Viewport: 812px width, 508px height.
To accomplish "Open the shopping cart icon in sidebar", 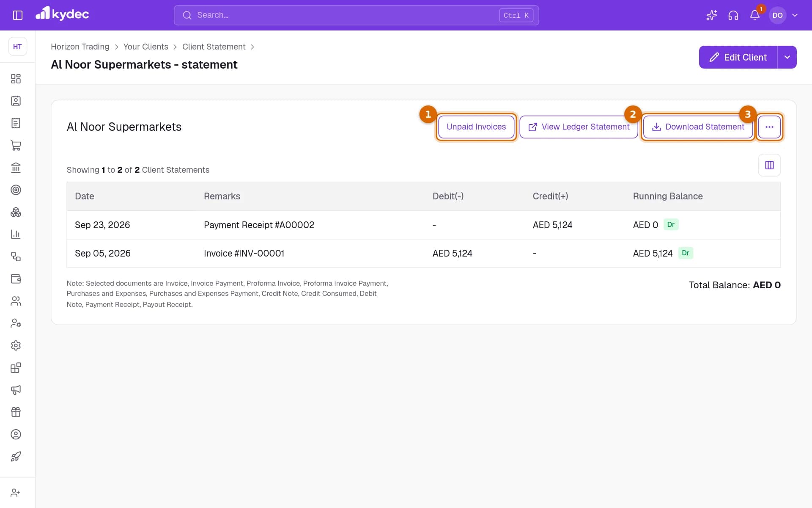I will pos(16,145).
